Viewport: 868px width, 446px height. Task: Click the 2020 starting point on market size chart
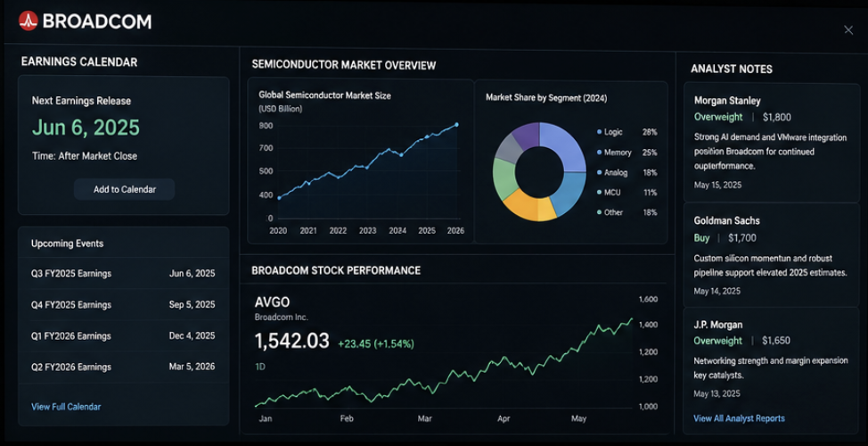pos(279,198)
